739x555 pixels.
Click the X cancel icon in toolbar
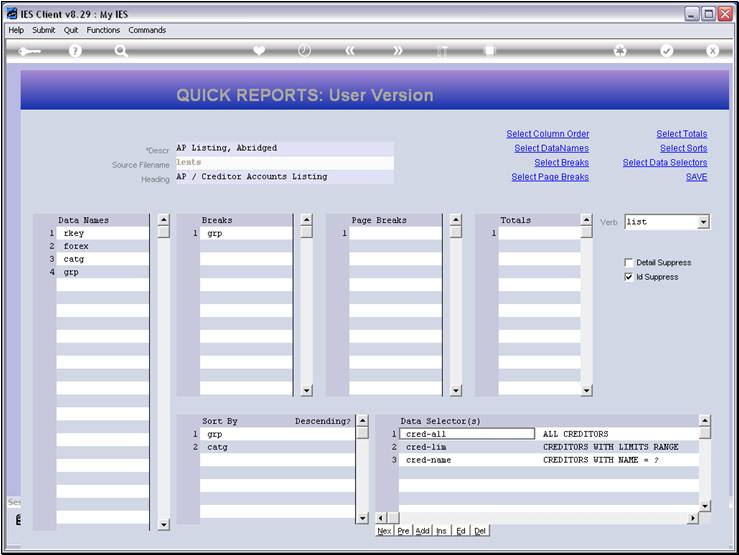712,51
